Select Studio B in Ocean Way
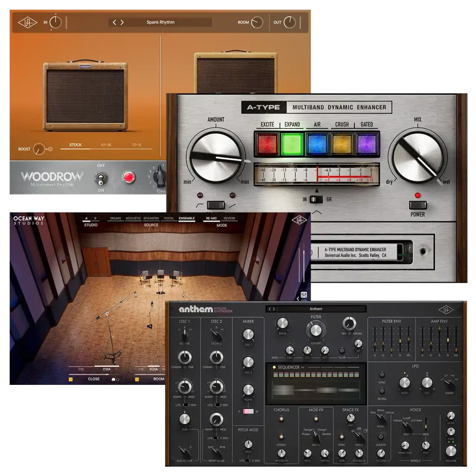 96,218
